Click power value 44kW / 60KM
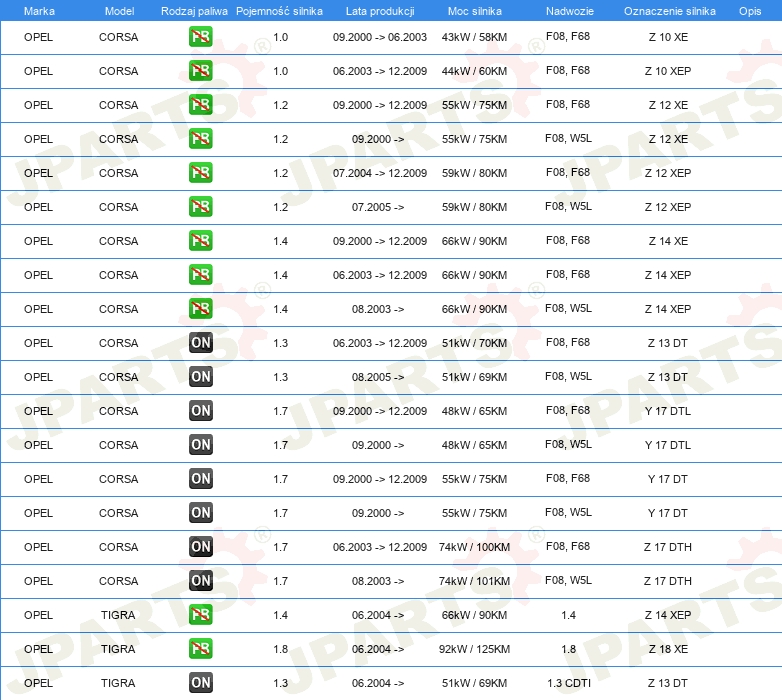782x700 pixels. [474, 71]
